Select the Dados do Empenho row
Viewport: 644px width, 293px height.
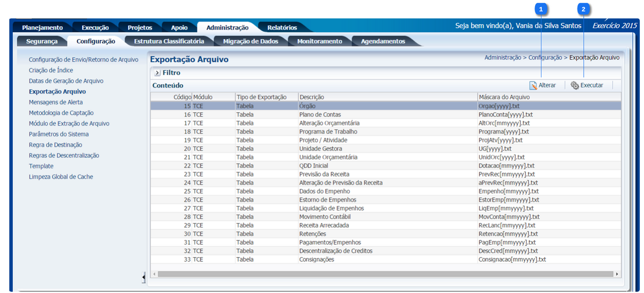point(324,191)
